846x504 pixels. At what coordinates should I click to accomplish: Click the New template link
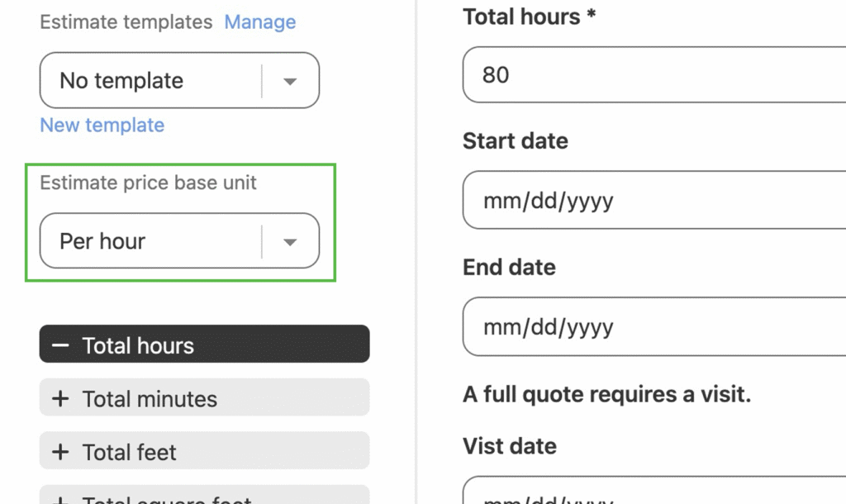pos(102,126)
